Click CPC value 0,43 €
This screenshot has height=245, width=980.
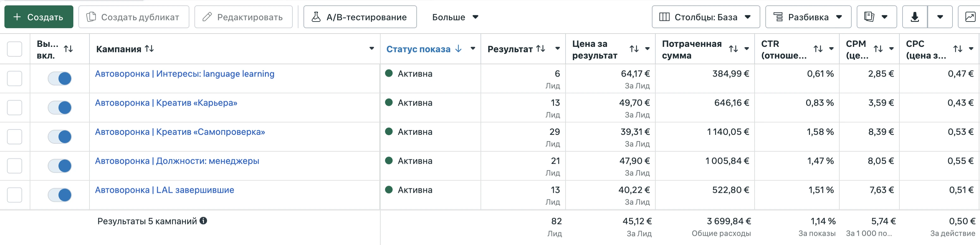pos(960,103)
